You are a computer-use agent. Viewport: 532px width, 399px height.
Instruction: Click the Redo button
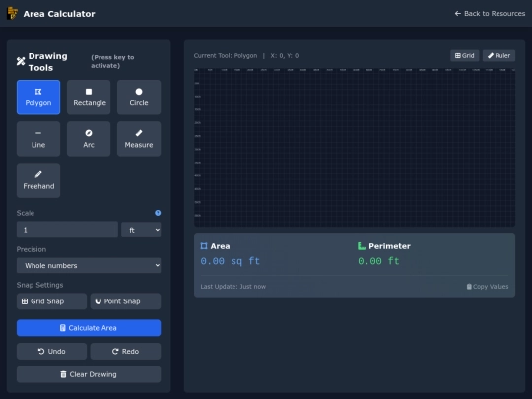tap(125, 351)
